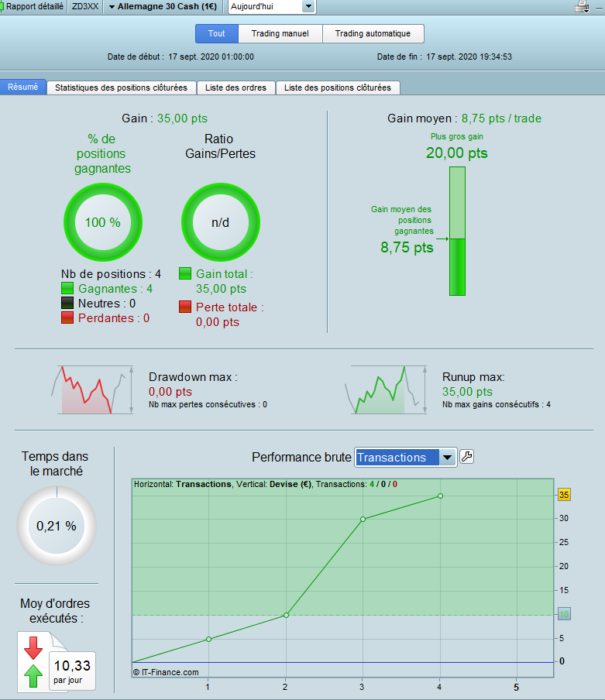Click transaction 2 point on performance chart
Viewport: 605px width, 700px height.
(x=286, y=615)
